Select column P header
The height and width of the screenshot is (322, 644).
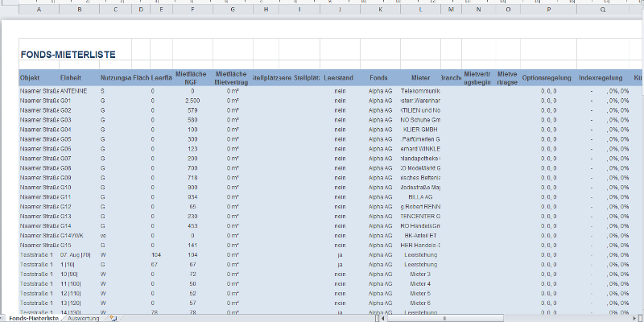point(549,10)
